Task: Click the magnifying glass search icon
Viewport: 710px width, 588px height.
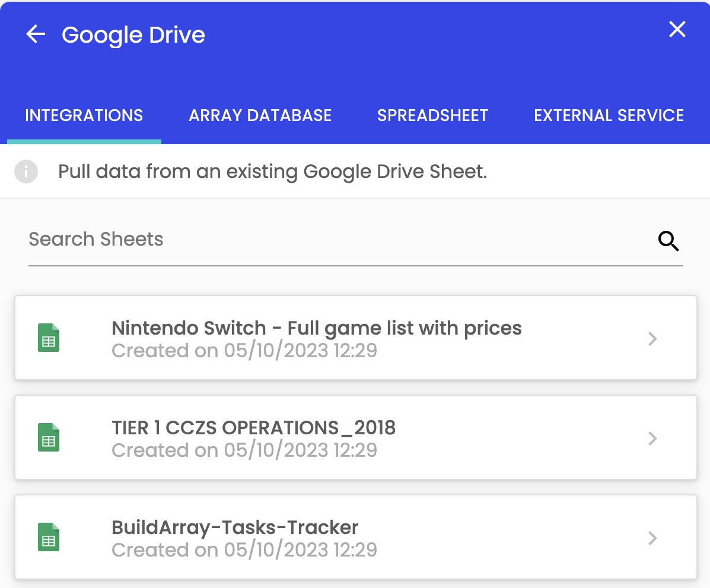Action: tap(668, 240)
